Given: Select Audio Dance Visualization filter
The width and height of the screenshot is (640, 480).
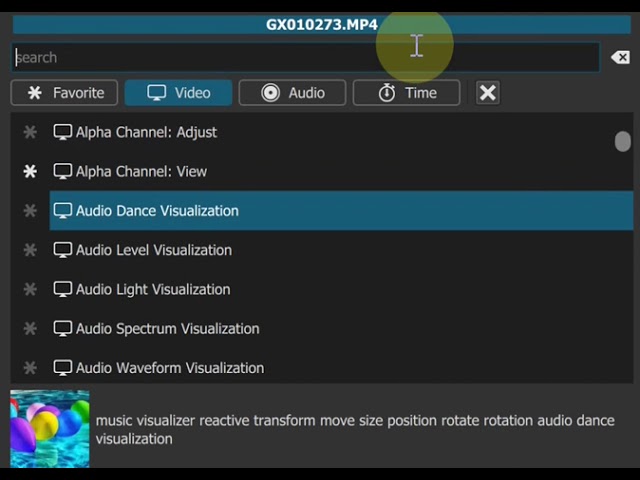Looking at the screenshot, I should pyautogui.click(x=341, y=211).
